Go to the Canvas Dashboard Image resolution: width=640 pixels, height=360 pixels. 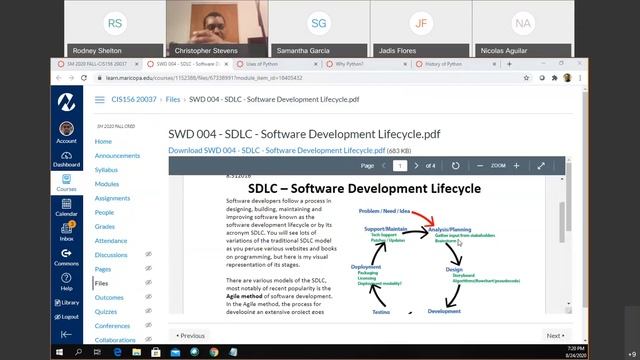(x=66, y=159)
